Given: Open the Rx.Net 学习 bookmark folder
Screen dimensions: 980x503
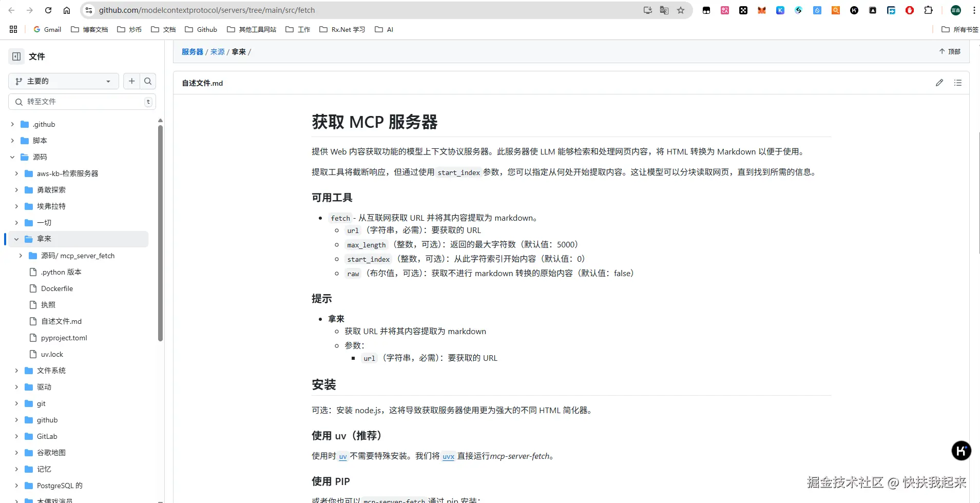Looking at the screenshot, I should tap(342, 29).
